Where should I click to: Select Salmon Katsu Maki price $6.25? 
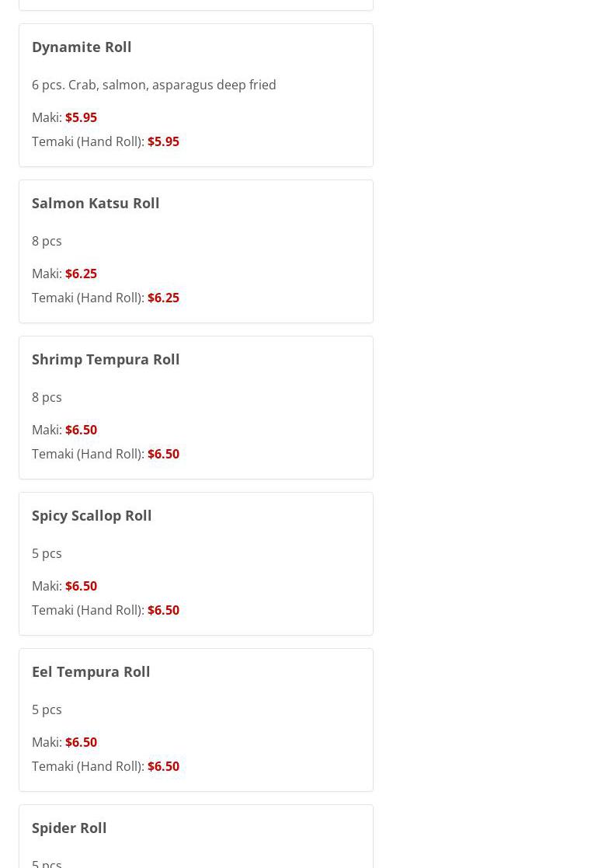coord(81,274)
